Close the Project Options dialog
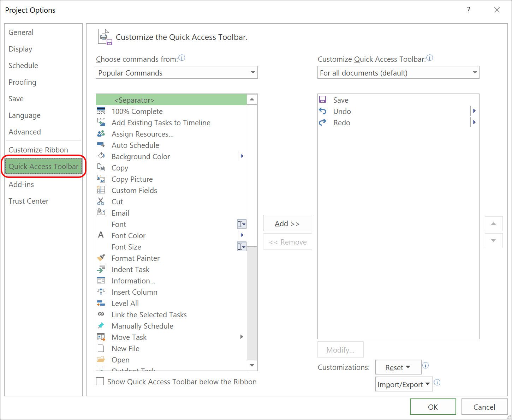Image resolution: width=512 pixels, height=420 pixels. coord(497,10)
